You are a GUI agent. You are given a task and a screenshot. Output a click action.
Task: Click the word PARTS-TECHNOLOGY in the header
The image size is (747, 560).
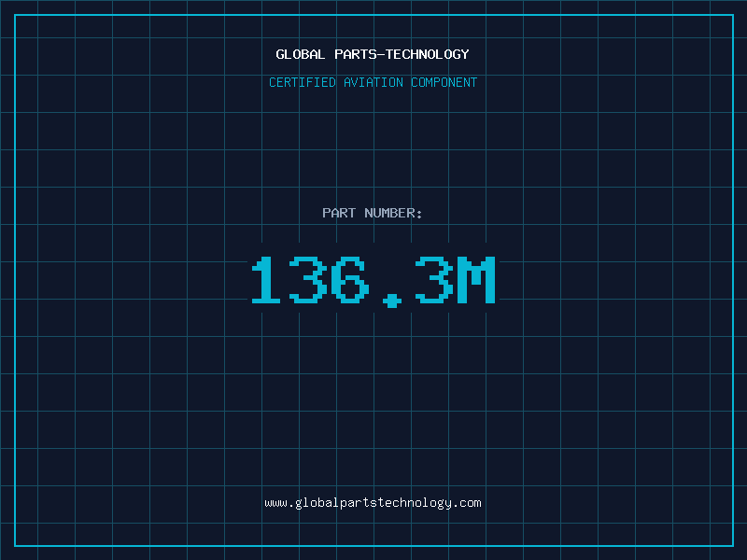point(402,55)
